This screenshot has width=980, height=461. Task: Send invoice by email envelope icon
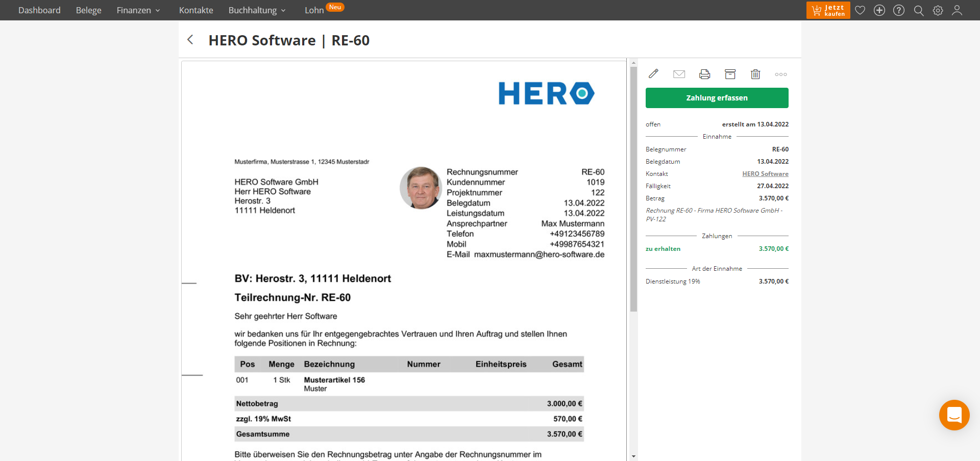(679, 74)
